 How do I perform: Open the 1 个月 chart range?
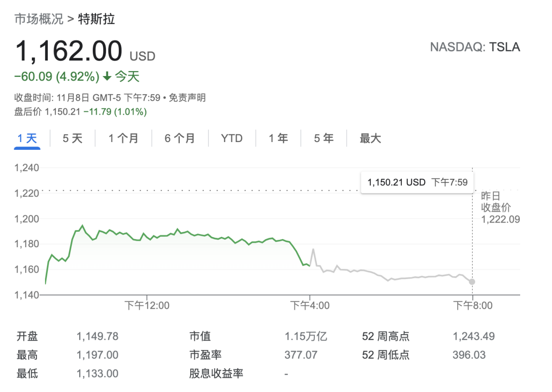pos(123,138)
